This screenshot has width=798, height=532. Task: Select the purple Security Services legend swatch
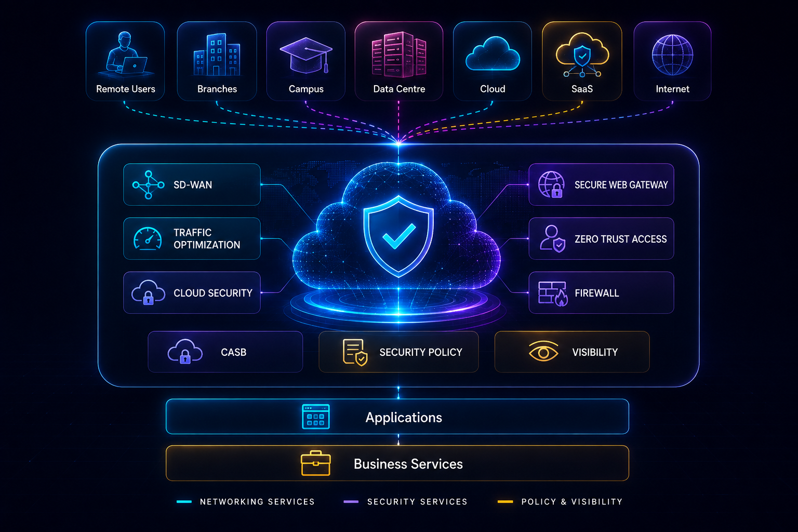[x=351, y=502]
